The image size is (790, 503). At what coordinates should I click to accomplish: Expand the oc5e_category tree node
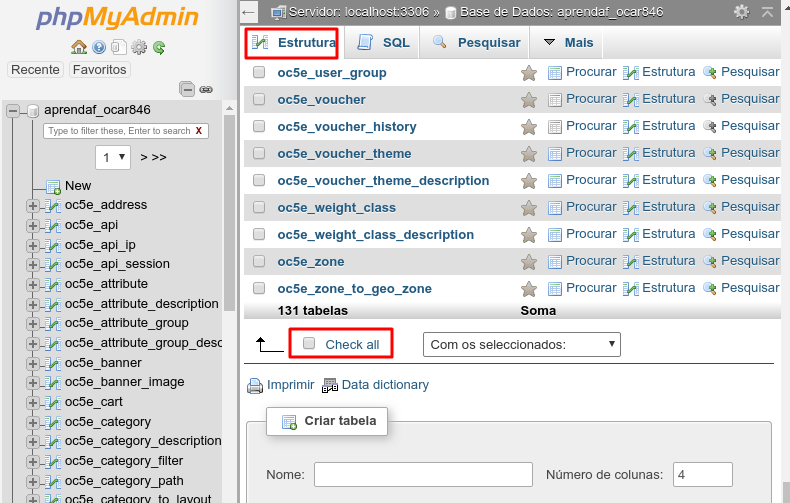click(x=33, y=422)
